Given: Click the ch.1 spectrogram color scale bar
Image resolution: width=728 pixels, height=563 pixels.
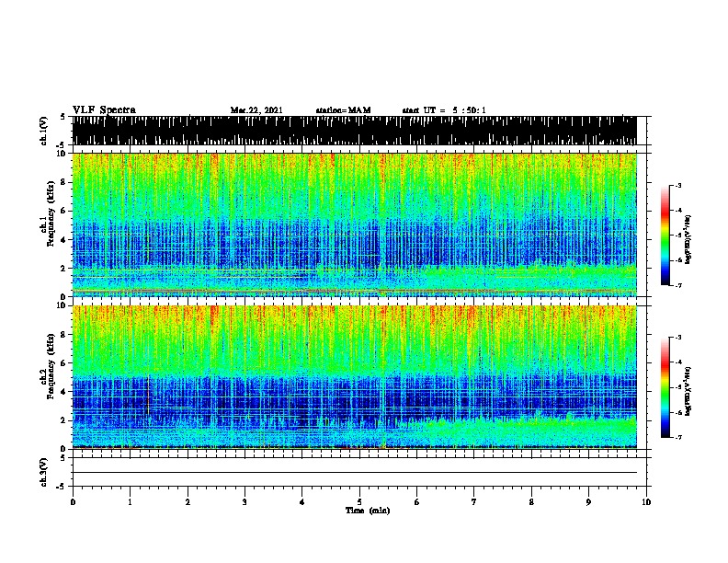Looking at the screenshot, I should [665, 236].
